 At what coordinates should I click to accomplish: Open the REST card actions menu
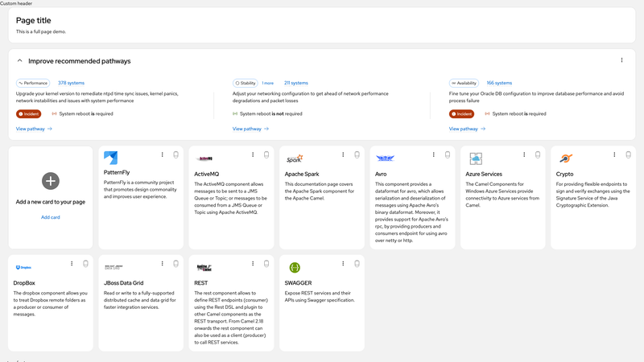[253, 264]
